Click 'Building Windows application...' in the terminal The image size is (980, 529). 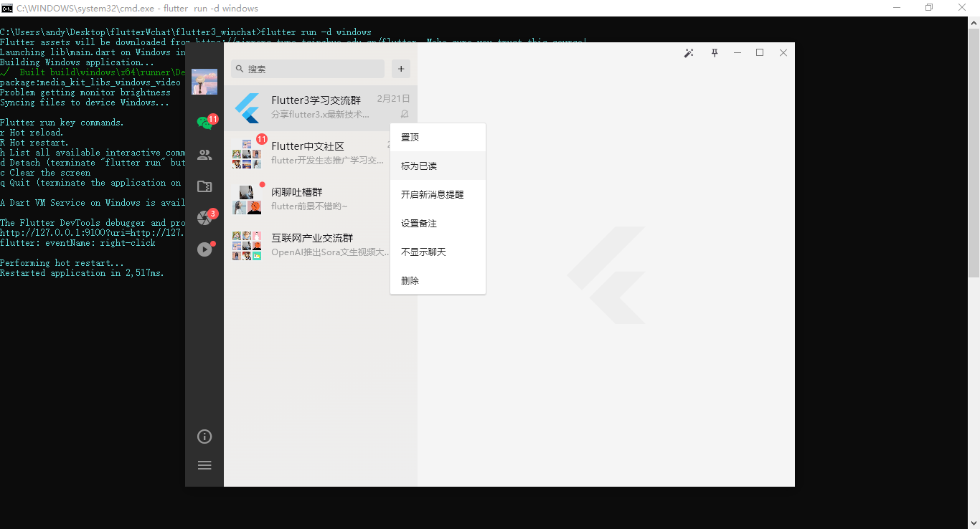pyautogui.click(x=77, y=62)
